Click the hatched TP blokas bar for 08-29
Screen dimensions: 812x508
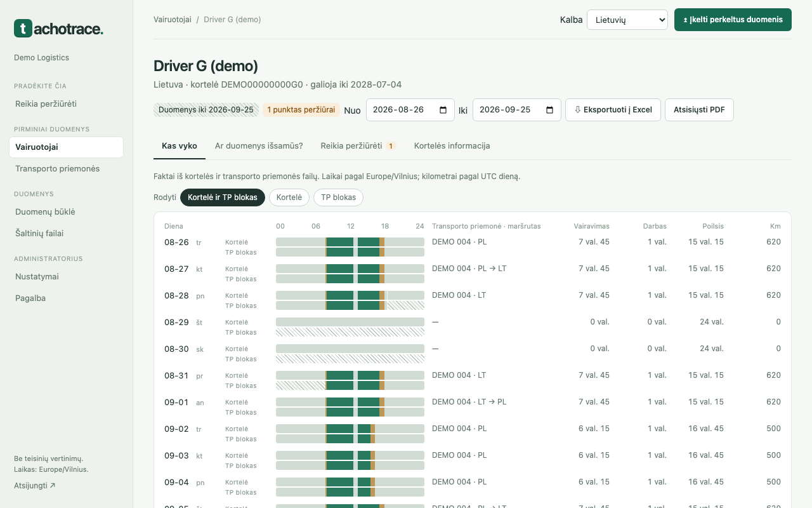coord(350,332)
